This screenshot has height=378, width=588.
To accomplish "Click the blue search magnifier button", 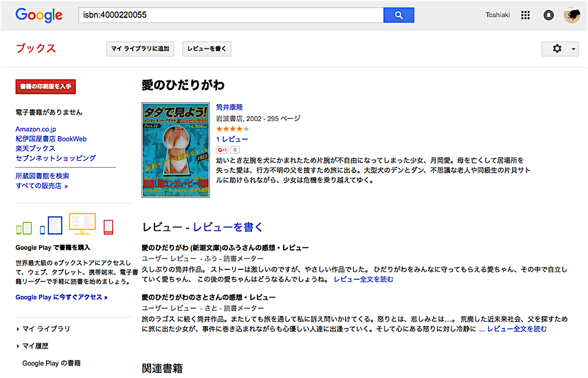I will [399, 15].
